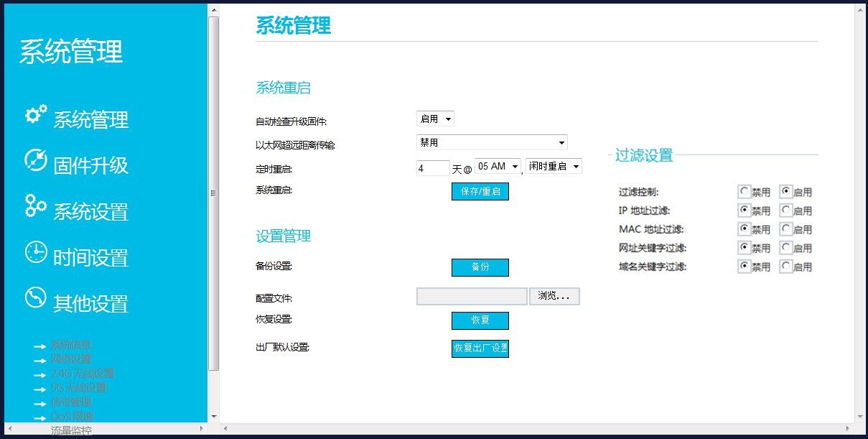Select 启用 for 网址关键字过滤
The image size is (868, 439).
(x=785, y=248)
